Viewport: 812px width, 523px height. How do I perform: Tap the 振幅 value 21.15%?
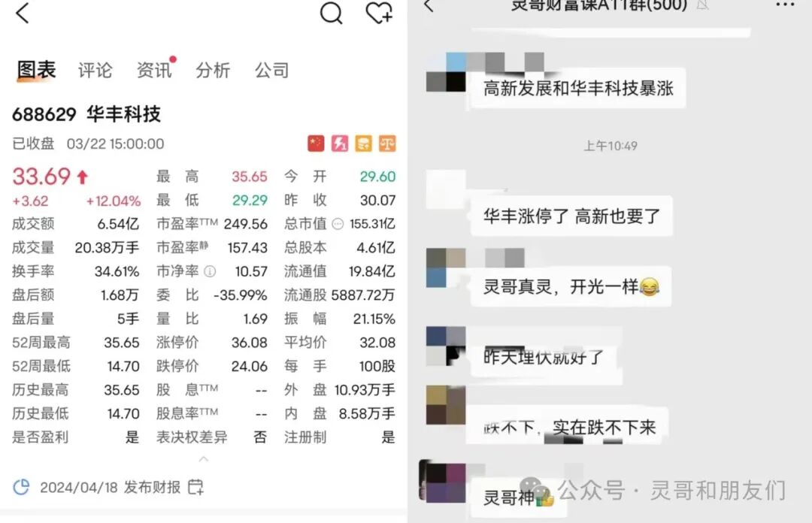[374, 319]
